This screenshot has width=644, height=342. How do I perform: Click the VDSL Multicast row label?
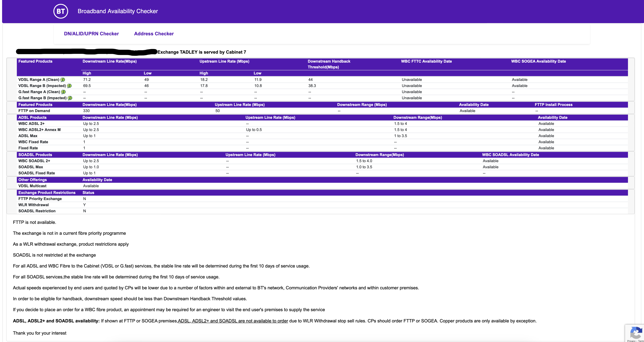[x=32, y=186]
